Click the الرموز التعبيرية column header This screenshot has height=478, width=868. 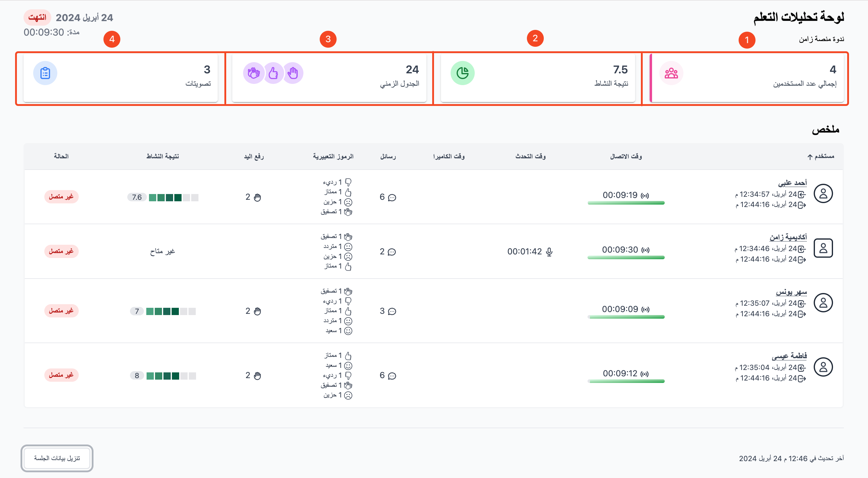333,156
